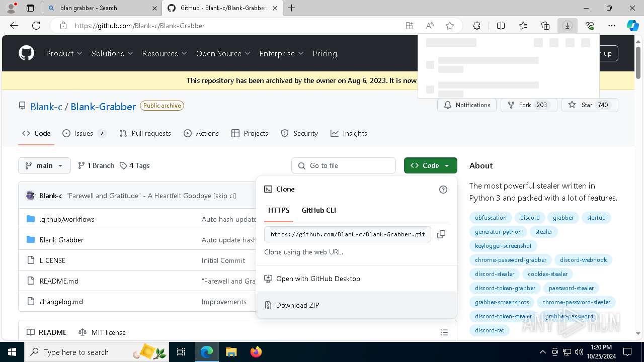This screenshot has height=362, width=644.
Task: Open the Pricing link
Action: (x=325, y=53)
